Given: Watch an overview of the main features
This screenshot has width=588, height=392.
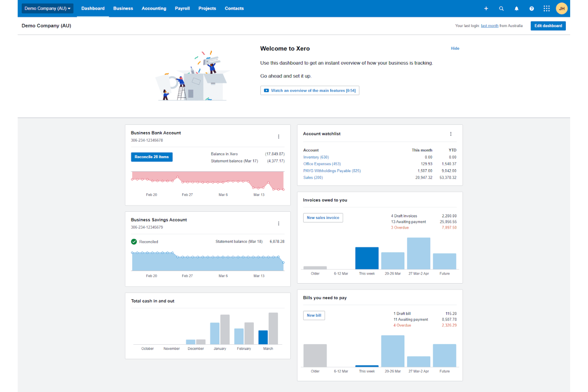Looking at the screenshot, I should pos(310,91).
